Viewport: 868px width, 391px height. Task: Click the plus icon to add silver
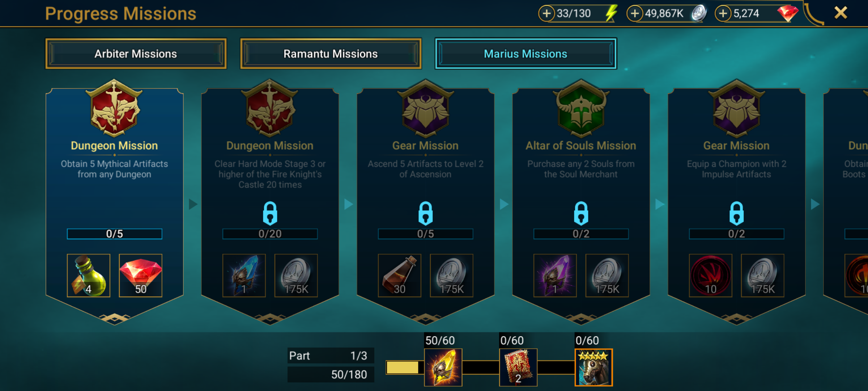(x=635, y=14)
